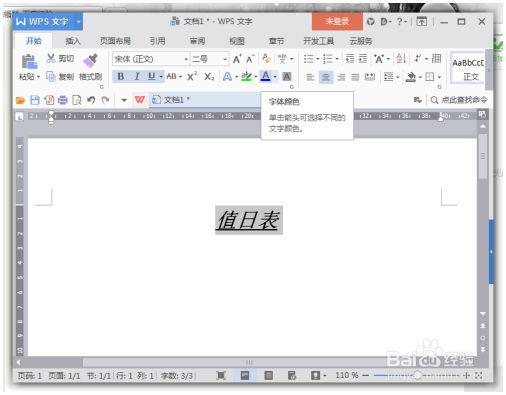Open the font size dropdown 二号
This screenshot has height=395, width=506.
point(209,59)
